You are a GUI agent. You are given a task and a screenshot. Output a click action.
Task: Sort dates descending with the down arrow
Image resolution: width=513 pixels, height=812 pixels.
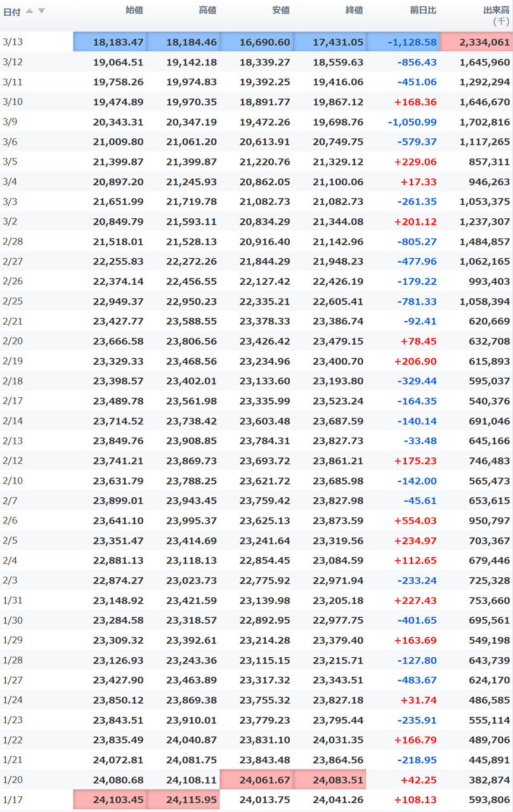41,11
